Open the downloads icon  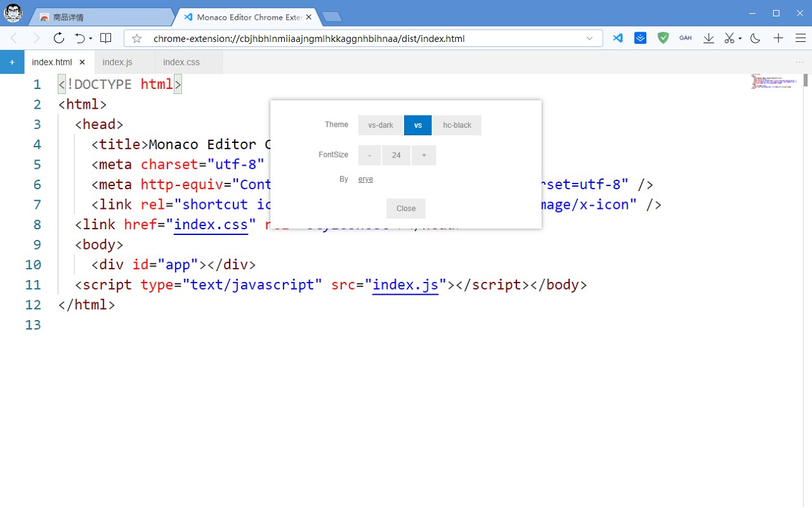coord(709,38)
